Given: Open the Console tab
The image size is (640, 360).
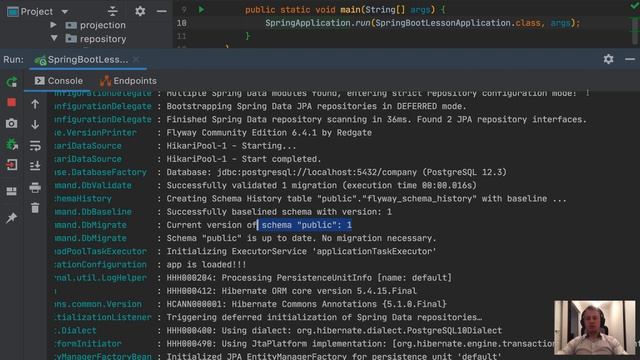Looking at the screenshot, I should (x=59, y=81).
